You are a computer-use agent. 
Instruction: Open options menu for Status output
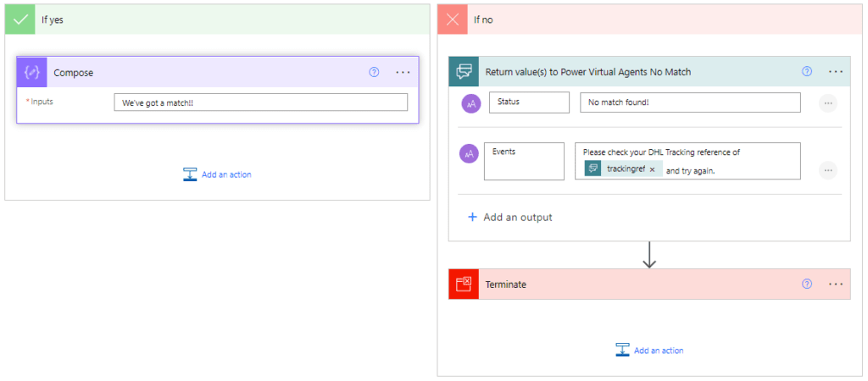coord(828,102)
